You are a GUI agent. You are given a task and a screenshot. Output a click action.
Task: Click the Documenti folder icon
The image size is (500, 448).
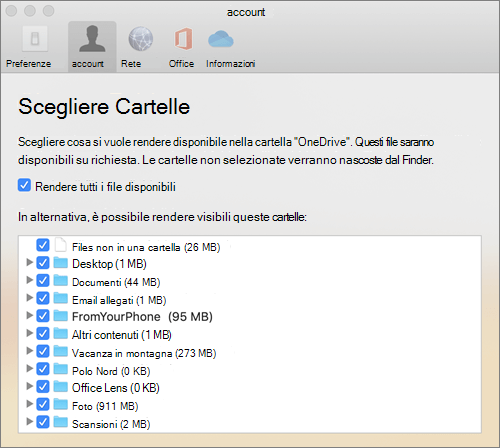pyautogui.click(x=61, y=280)
